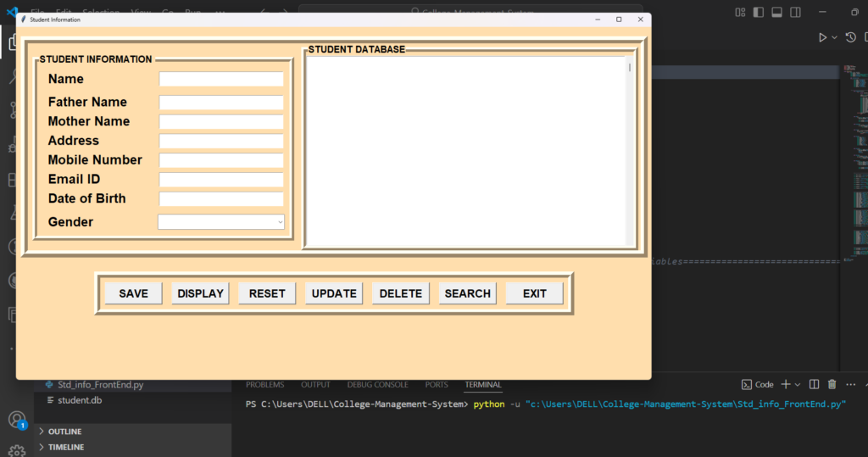Click the SAVE button

tap(133, 293)
